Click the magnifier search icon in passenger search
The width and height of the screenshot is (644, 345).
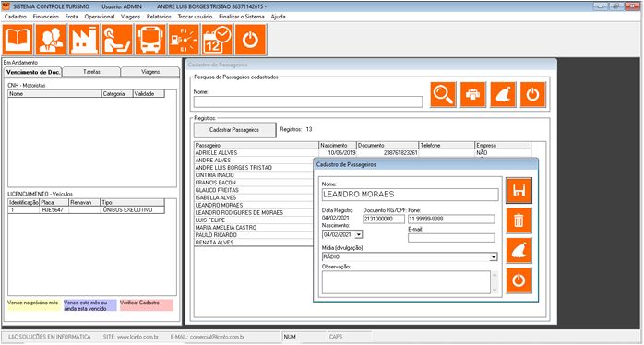pyautogui.click(x=443, y=95)
